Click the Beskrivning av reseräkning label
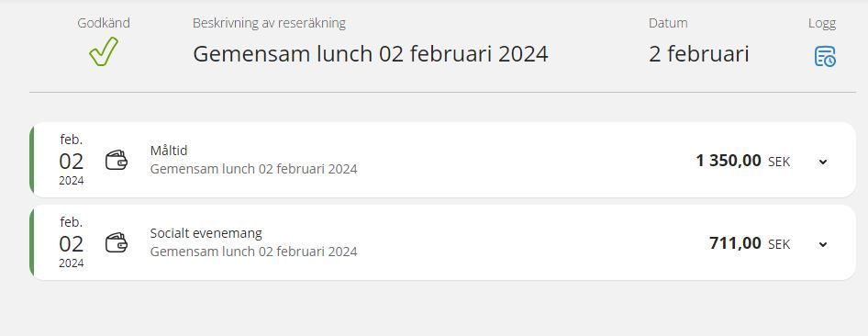 pos(269,23)
